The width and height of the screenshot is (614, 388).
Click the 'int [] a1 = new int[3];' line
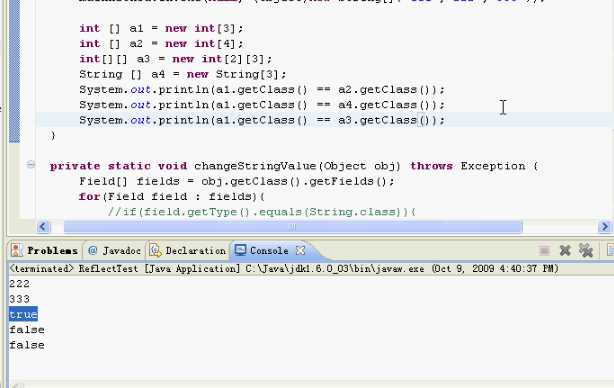161,29
